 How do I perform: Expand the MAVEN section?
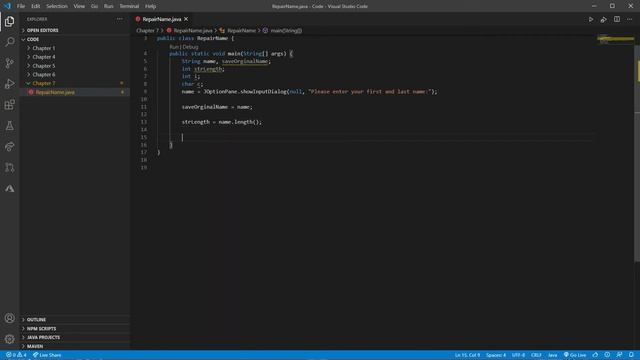pyautogui.click(x=75, y=346)
